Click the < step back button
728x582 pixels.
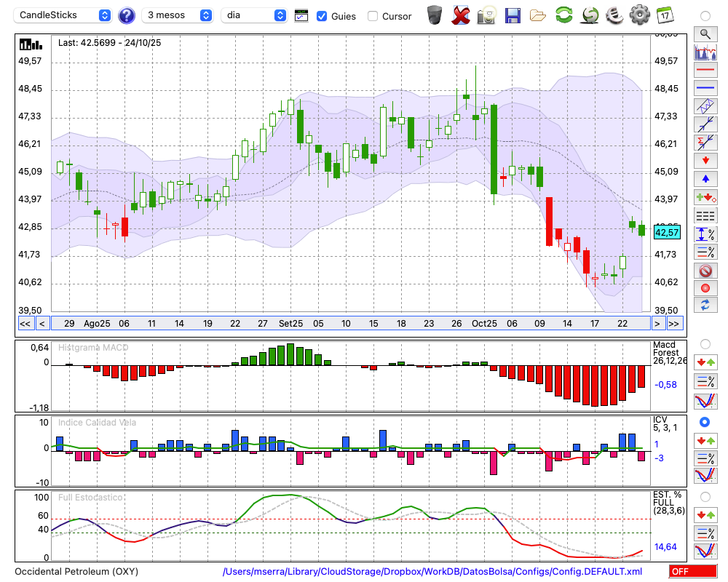(x=41, y=324)
